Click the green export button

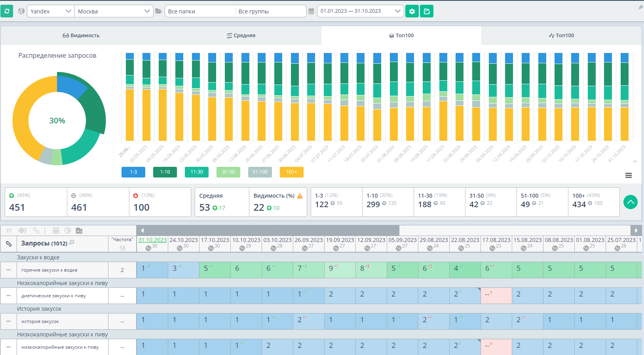pos(427,11)
